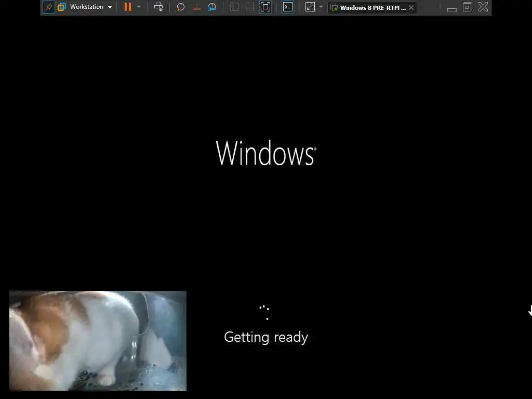The width and height of the screenshot is (532, 399).
Task: Revert virtual machine to previous snapshot
Action: coord(196,7)
